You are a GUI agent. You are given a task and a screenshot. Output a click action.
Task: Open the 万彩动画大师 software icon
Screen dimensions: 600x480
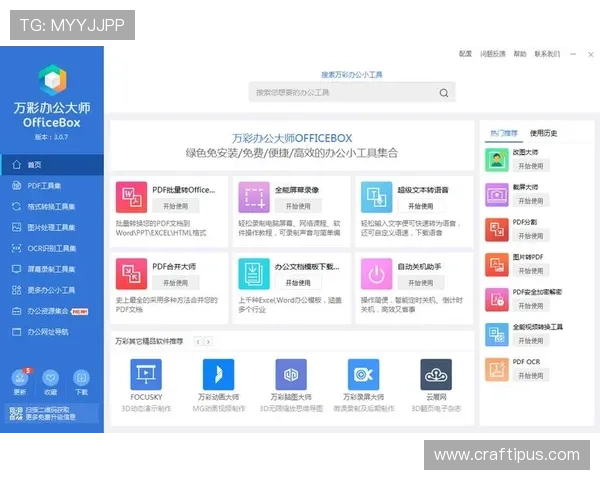[218, 374]
